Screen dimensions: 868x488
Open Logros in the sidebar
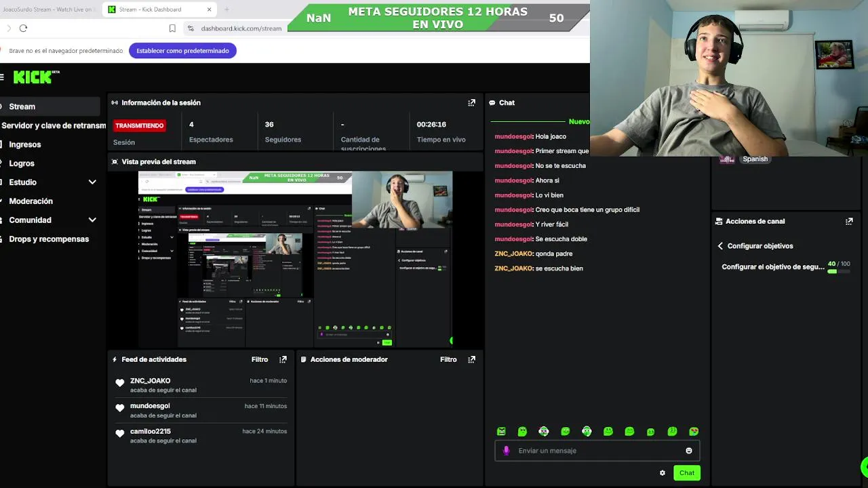[x=22, y=163]
